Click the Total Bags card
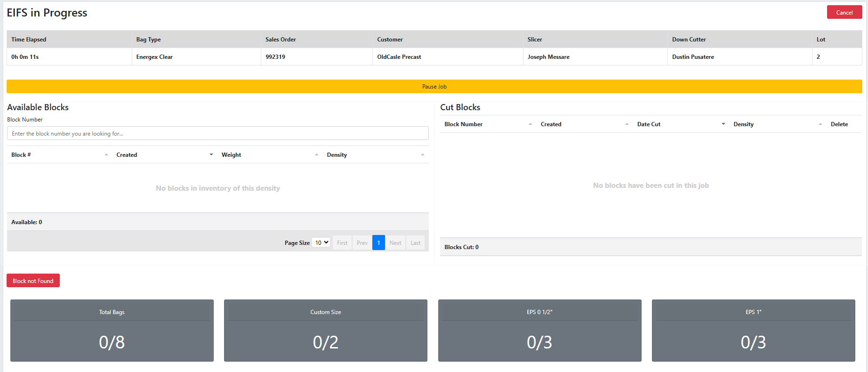Viewport: 868px width, 372px height. click(112, 331)
